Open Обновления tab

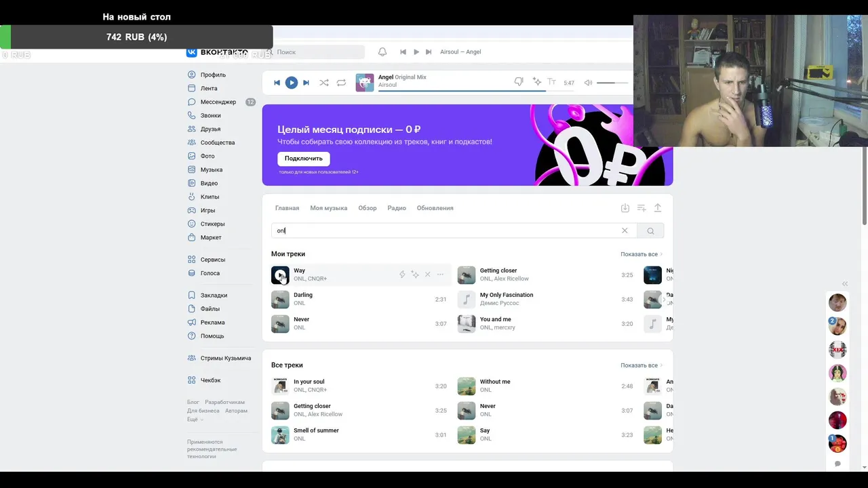pos(435,208)
